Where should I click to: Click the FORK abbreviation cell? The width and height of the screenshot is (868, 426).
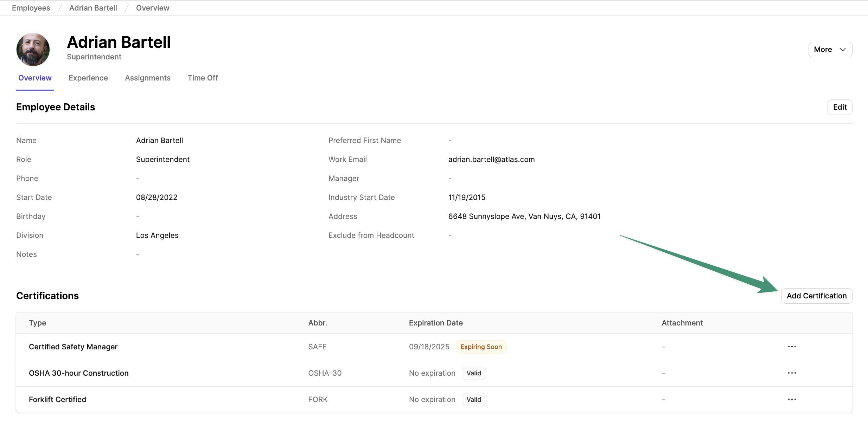[x=318, y=400]
